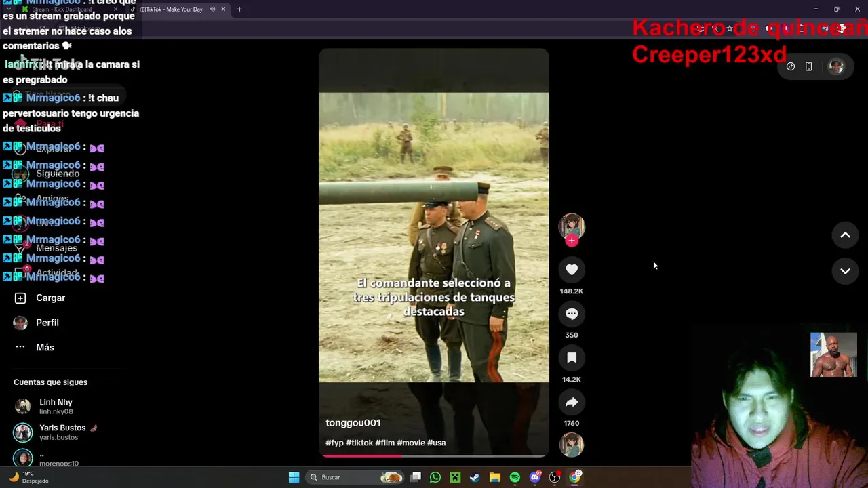Image resolution: width=868 pixels, height=488 pixels.
Task: Open the Cargar upload icon in sidebar
Action: tap(20, 298)
